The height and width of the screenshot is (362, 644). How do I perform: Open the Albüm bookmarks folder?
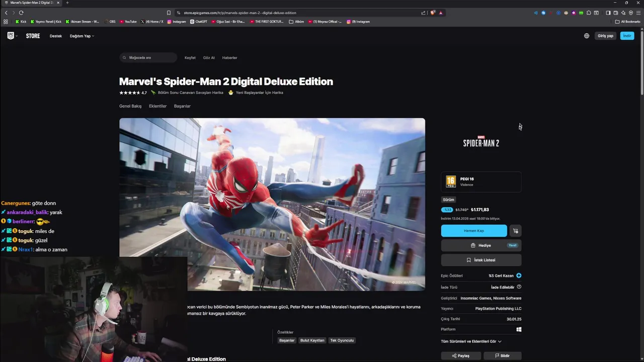(x=296, y=22)
